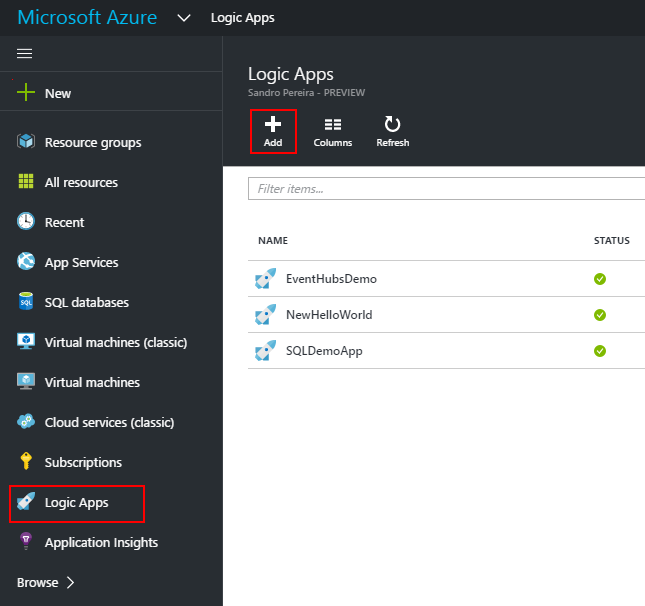Screen dimensions: 645x606
Task: Sort by the NAME column header
Action: click(x=273, y=241)
